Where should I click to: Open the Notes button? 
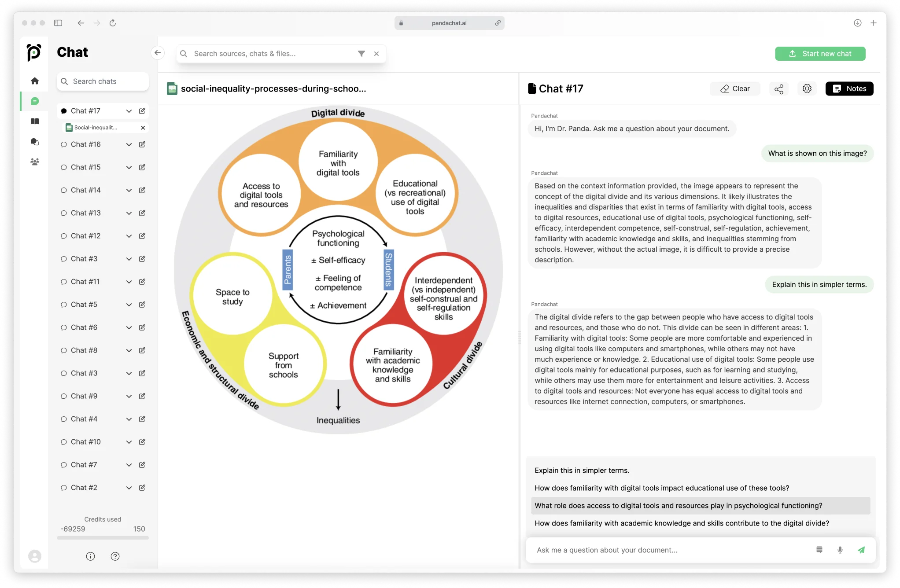pyautogui.click(x=849, y=89)
